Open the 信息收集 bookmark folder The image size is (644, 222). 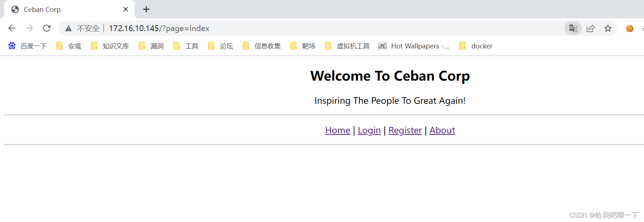(x=262, y=46)
